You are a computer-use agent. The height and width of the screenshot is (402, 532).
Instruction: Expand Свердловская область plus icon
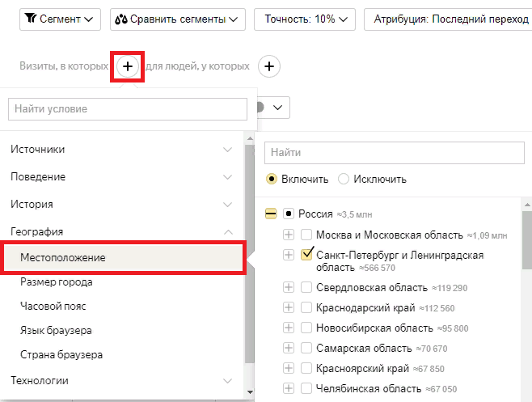point(289,287)
